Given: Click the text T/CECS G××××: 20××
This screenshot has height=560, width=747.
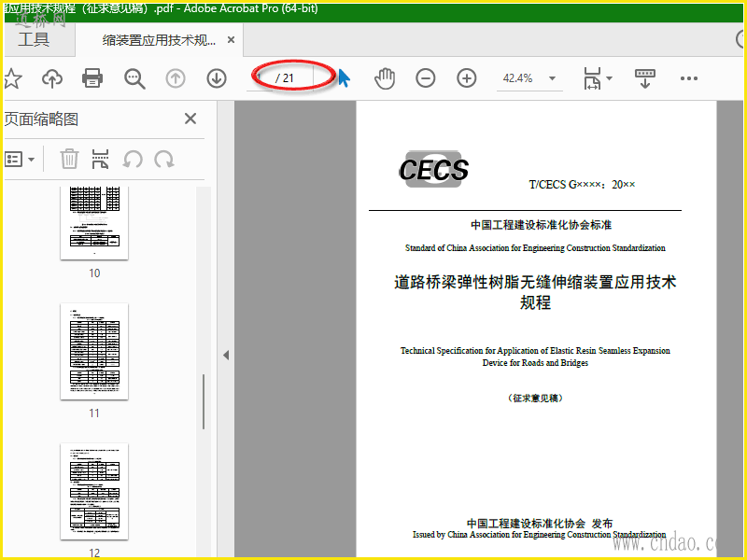Looking at the screenshot, I should pos(582,184).
